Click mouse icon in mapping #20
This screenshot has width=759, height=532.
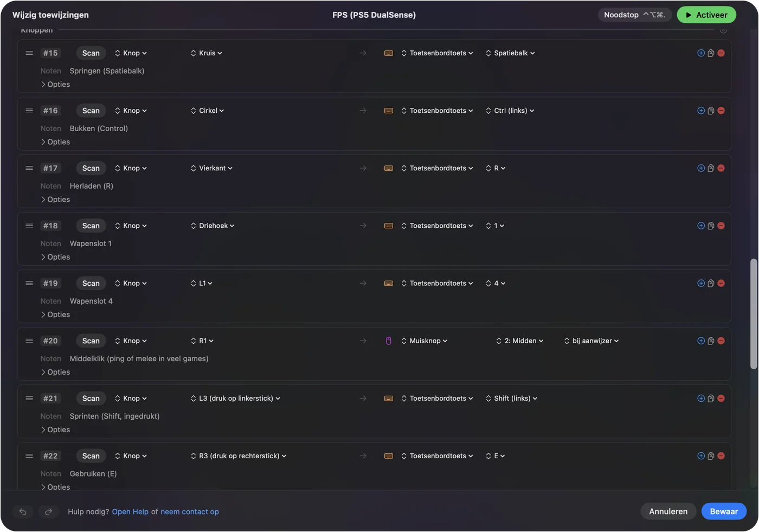[x=389, y=341]
